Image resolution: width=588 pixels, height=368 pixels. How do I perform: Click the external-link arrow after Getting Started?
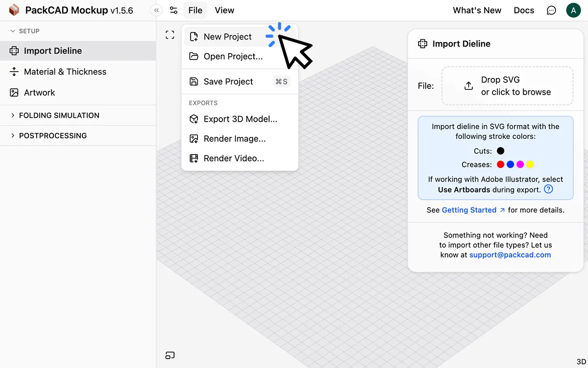tap(502, 210)
